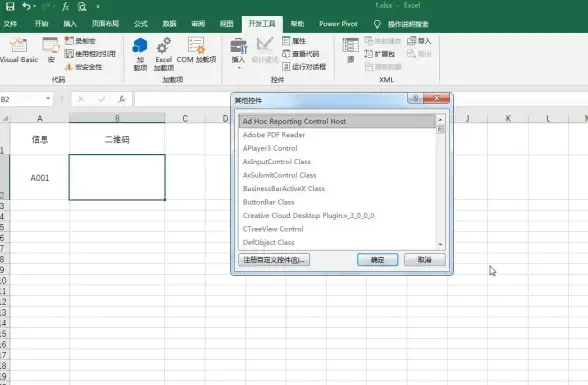
Task: Open the blue Add-ins (加载项) button
Action: click(x=140, y=54)
